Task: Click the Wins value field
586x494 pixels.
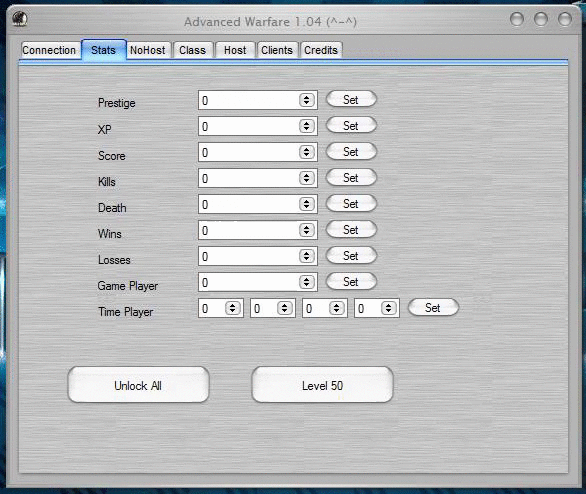Action: [258, 230]
